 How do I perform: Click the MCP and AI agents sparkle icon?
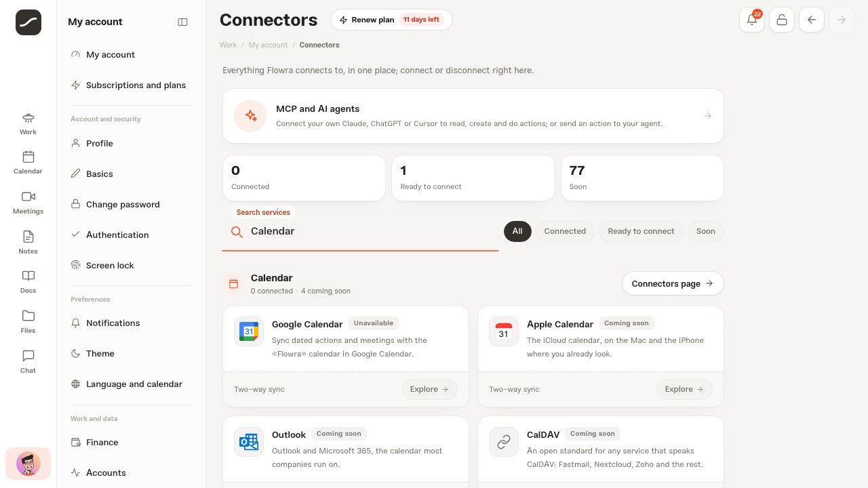pos(250,116)
